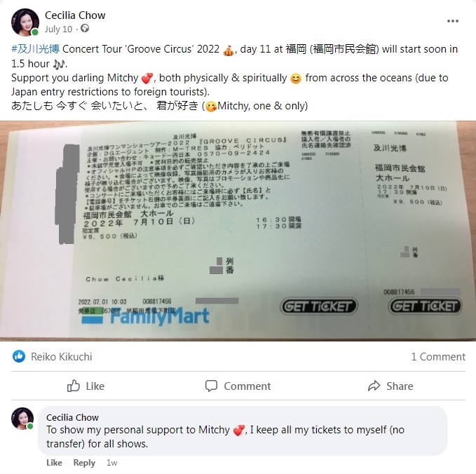Open Cecilia Chow's post profile picture
476x474 pixels.
25,22
